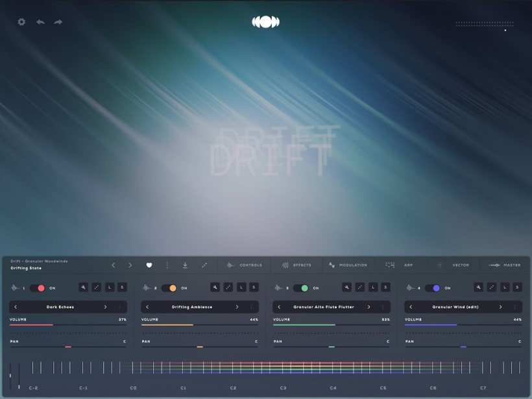Open Dark Echoes options dots
Image resolution: width=532 pixels, height=399 pixels.
(x=119, y=307)
